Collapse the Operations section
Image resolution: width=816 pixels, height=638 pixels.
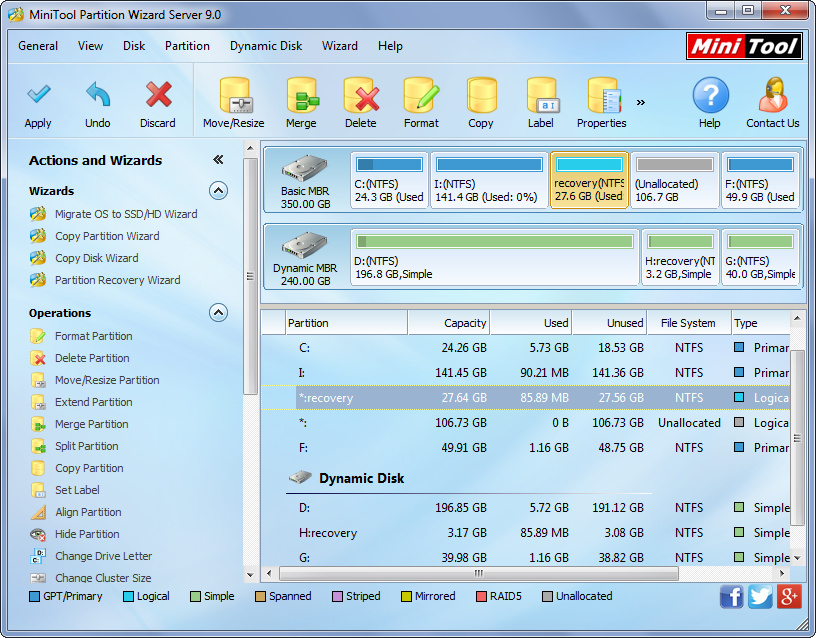[x=218, y=312]
